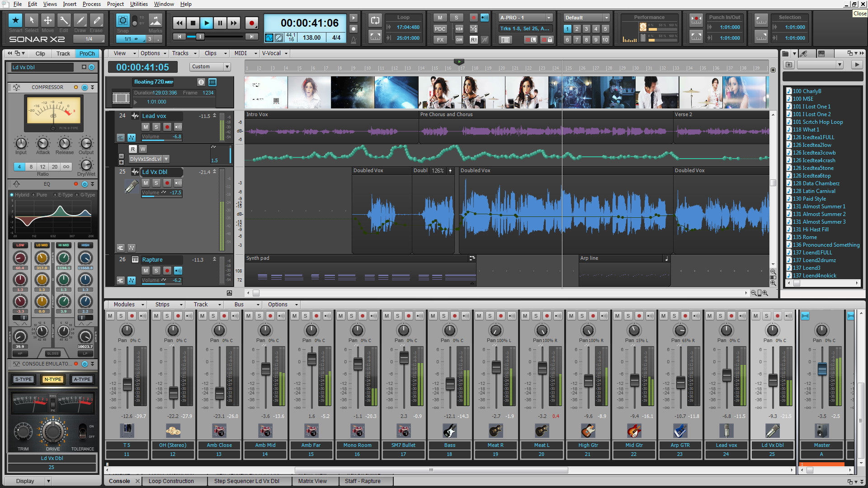Select the Console Emulation S-TYPE
The height and width of the screenshot is (488, 868).
[21, 380]
